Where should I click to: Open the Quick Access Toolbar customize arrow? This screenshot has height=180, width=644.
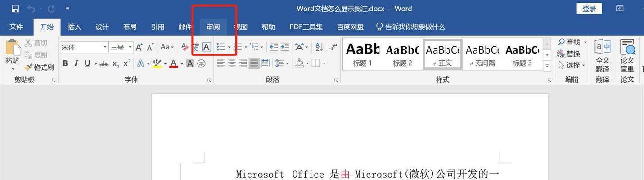tap(68, 9)
